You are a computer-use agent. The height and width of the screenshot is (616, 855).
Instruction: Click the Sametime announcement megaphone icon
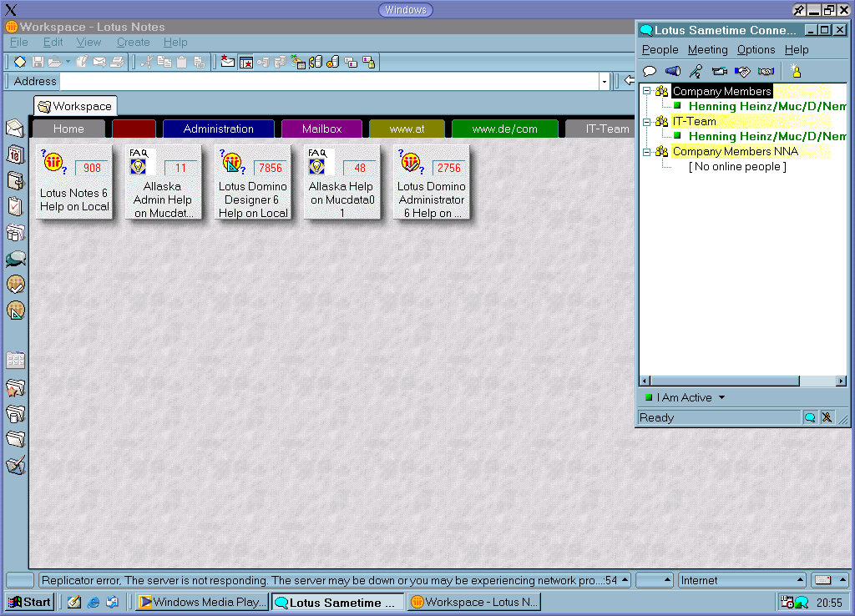pyautogui.click(x=673, y=71)
